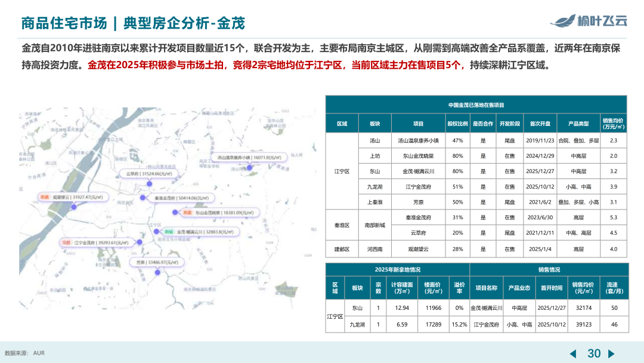Click the date 2023/6/30
This screenshot has height=363, width=644.
point(540,217)
